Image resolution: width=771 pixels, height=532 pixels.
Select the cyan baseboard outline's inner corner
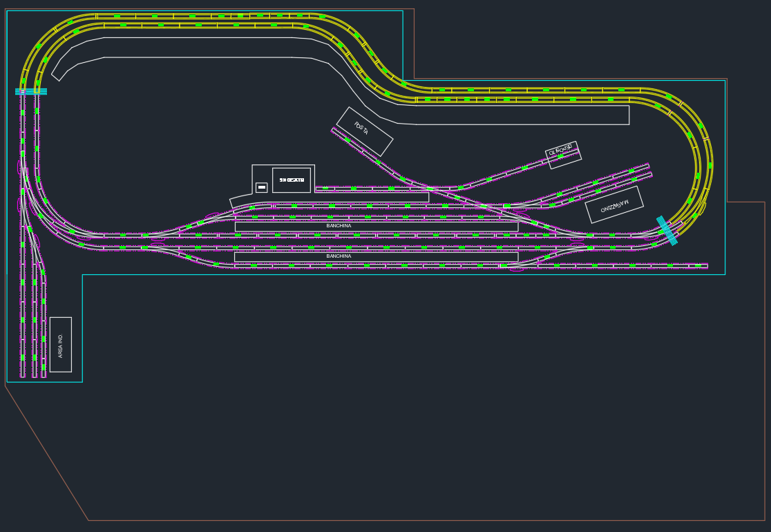(x=82, y=275)
